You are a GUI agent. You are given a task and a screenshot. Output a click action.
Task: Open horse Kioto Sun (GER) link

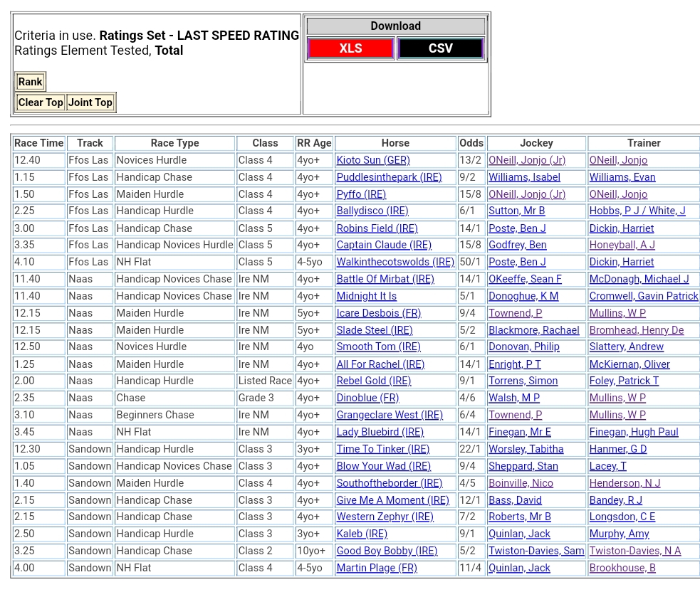tap(373, 161)
